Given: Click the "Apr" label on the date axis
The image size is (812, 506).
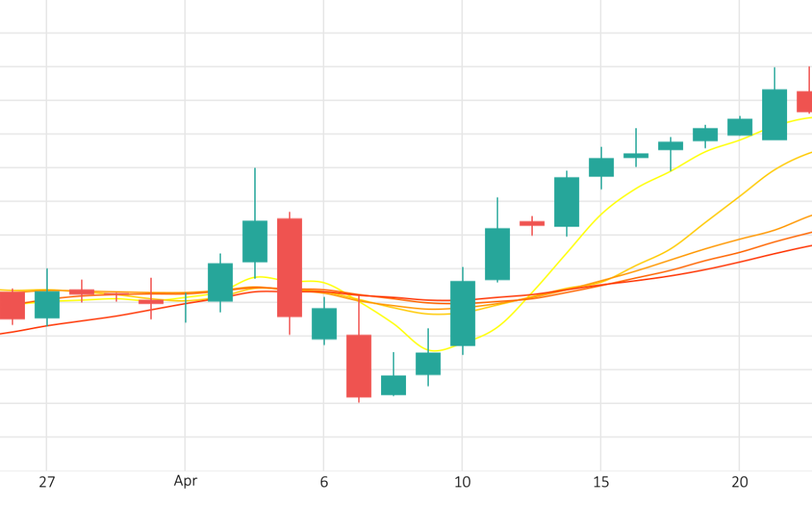Looking at the screenshot, I should coord(185,481).
